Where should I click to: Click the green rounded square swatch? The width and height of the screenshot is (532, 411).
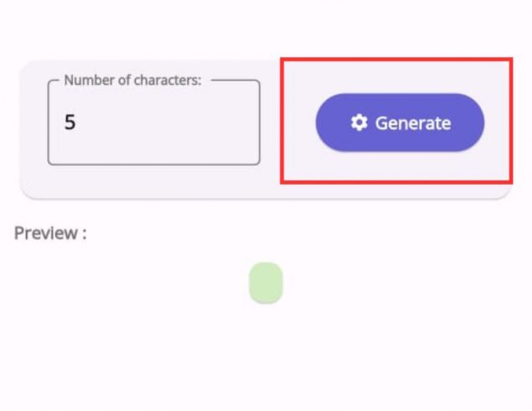(266, 283)
